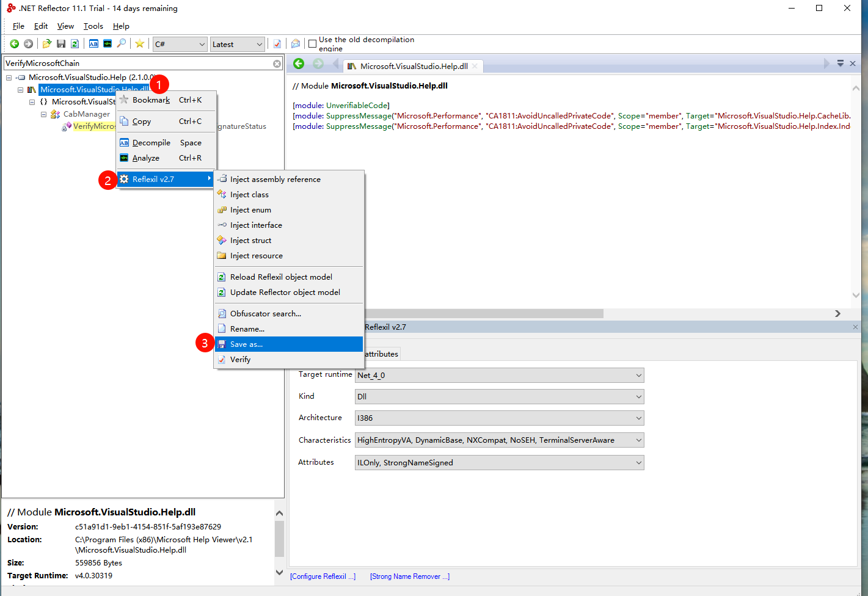Collapse the Microsoft.VisualStudio.Help.dll module node
Screen dimensions: 868x596
coord(20,90)
